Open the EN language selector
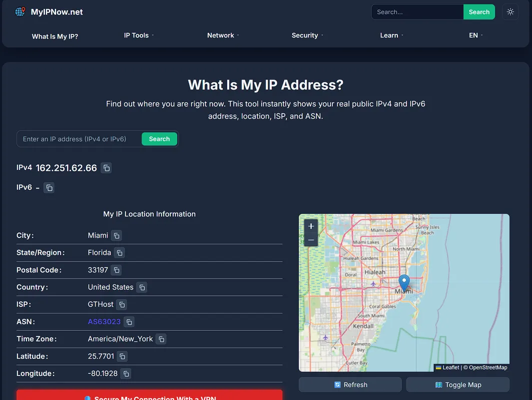532x400 pixels. coord(475,35)
